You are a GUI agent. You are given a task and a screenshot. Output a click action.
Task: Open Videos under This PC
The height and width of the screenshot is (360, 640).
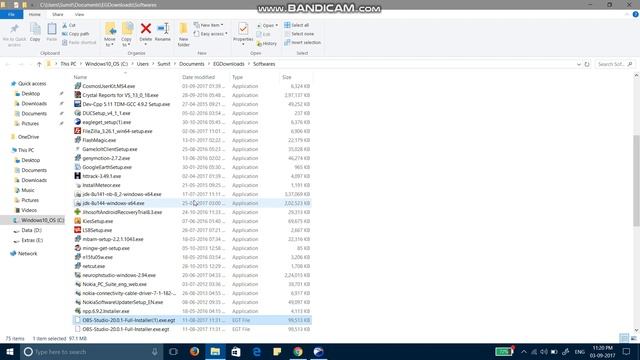29,210
